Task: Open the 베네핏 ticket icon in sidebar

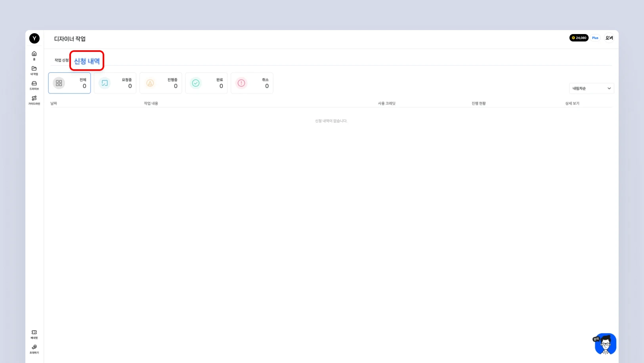Action: 34,334
